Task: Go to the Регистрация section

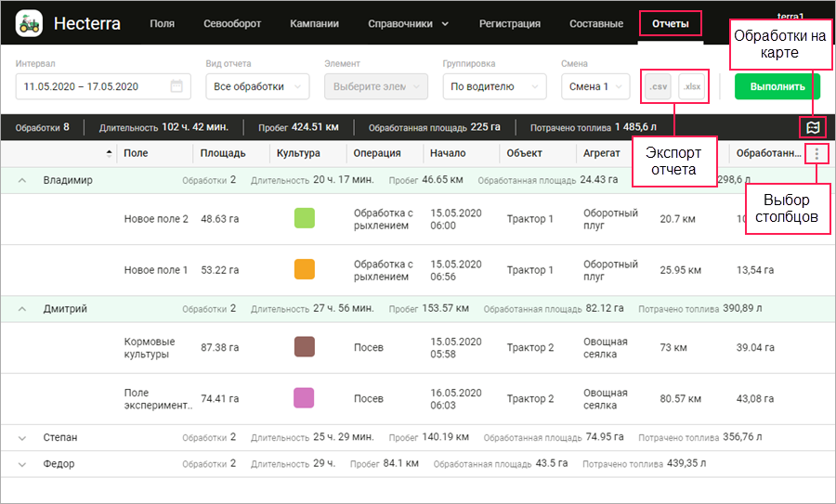Action: 509,23
